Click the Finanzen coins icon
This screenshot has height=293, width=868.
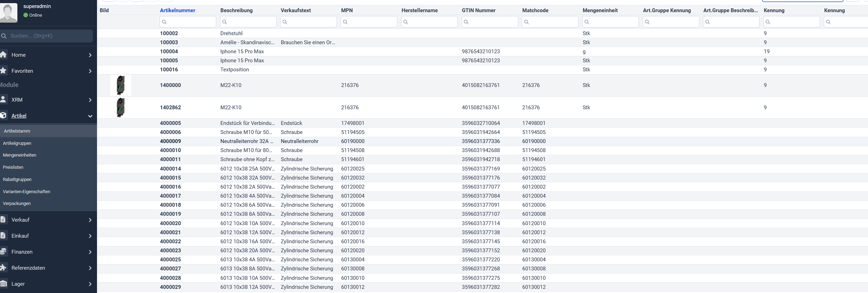coord(3,252)
